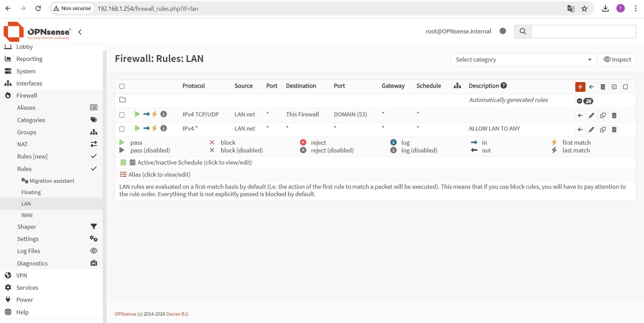Toggle pass state of DOMAIN (53) rule
Image resolution: width=644 pixels, height=323 pixels.
point(137,114)
